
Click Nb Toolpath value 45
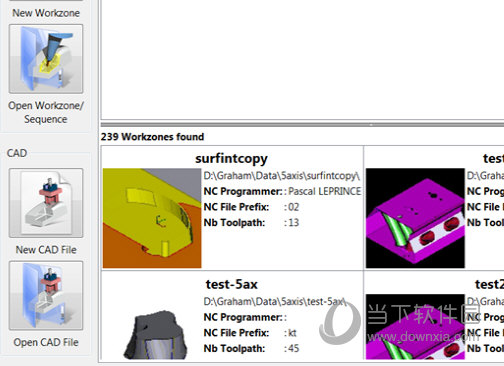[x=293, y=348]
